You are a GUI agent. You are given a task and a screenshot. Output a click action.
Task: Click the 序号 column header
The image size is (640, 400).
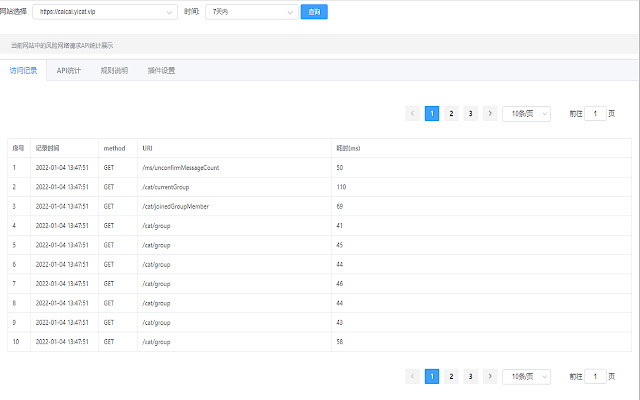click(18, 148)
